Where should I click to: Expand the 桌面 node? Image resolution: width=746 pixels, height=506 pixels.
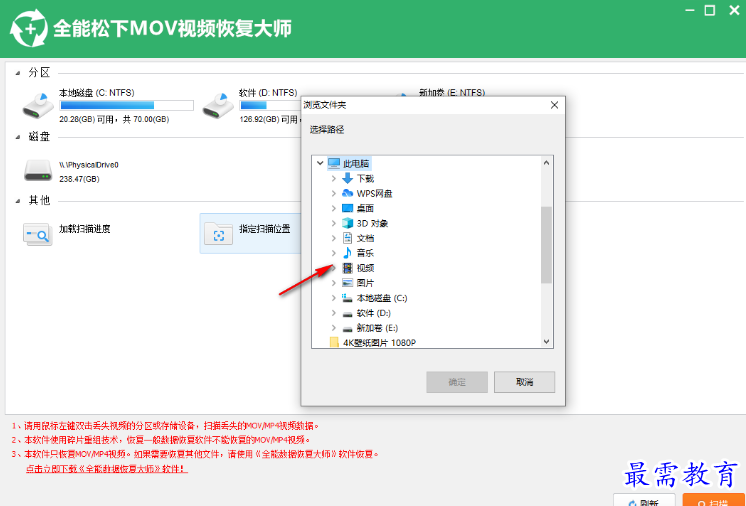[334, 208]
